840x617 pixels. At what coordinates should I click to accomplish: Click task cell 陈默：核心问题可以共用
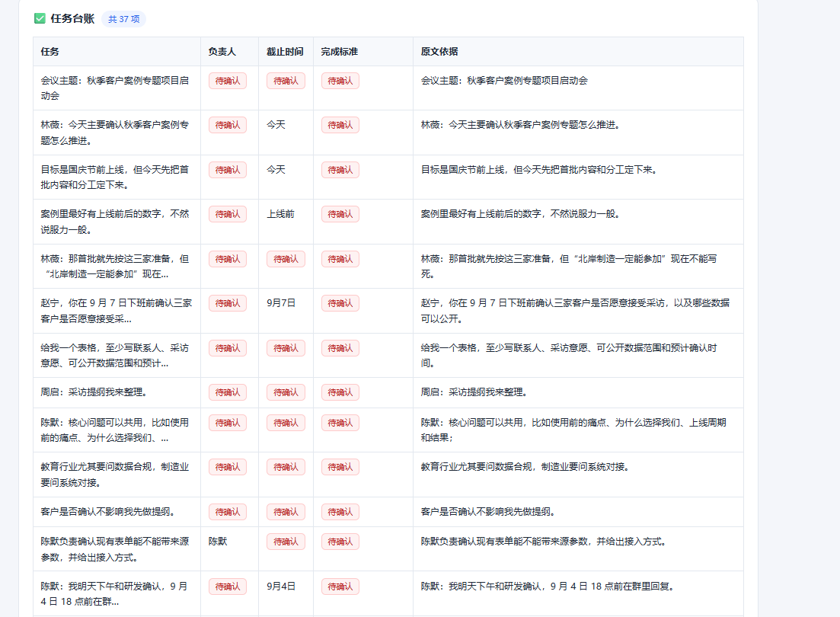point(115,430)
